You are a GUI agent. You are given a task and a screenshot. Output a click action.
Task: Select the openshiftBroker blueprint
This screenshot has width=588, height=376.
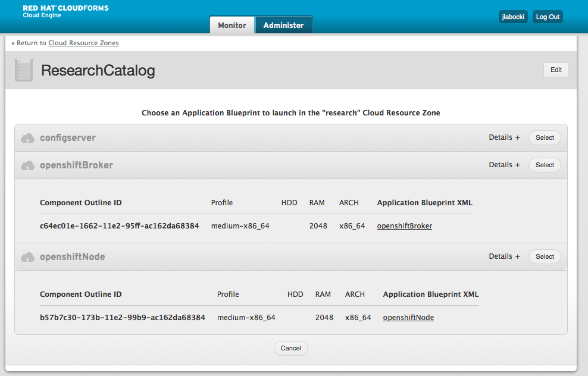(x=544, y=165)
